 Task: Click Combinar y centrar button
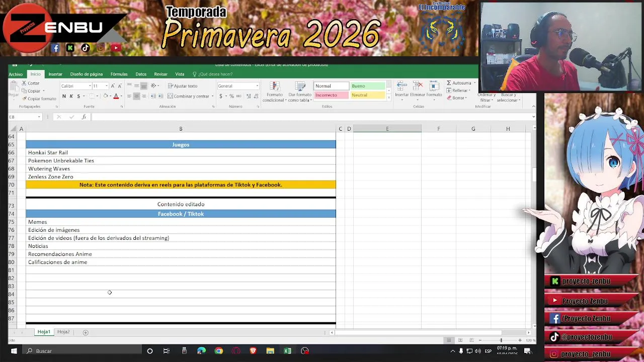(x=188, y=96)
